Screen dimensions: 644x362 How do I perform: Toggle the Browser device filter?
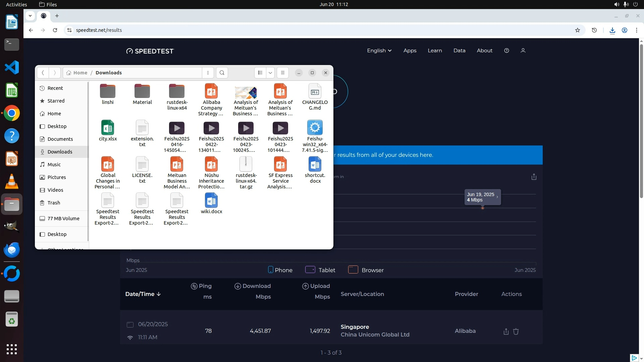pos(366,270)
